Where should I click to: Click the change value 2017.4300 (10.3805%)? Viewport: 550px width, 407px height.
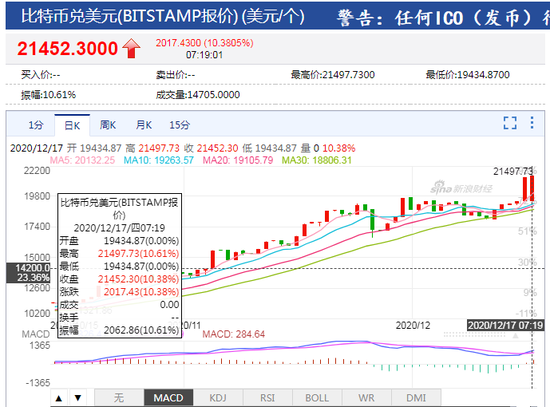coord(204,43)
